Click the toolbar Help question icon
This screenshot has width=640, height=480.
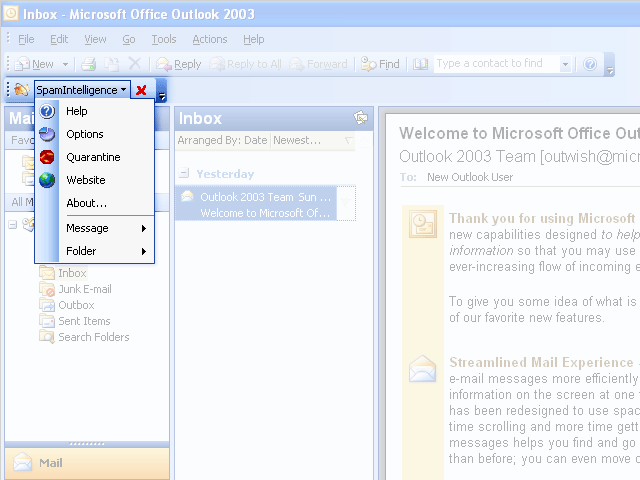(590, 64)
